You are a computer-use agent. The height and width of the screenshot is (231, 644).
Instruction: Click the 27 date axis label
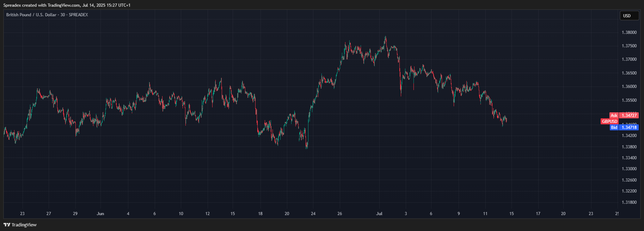point(49,214)
